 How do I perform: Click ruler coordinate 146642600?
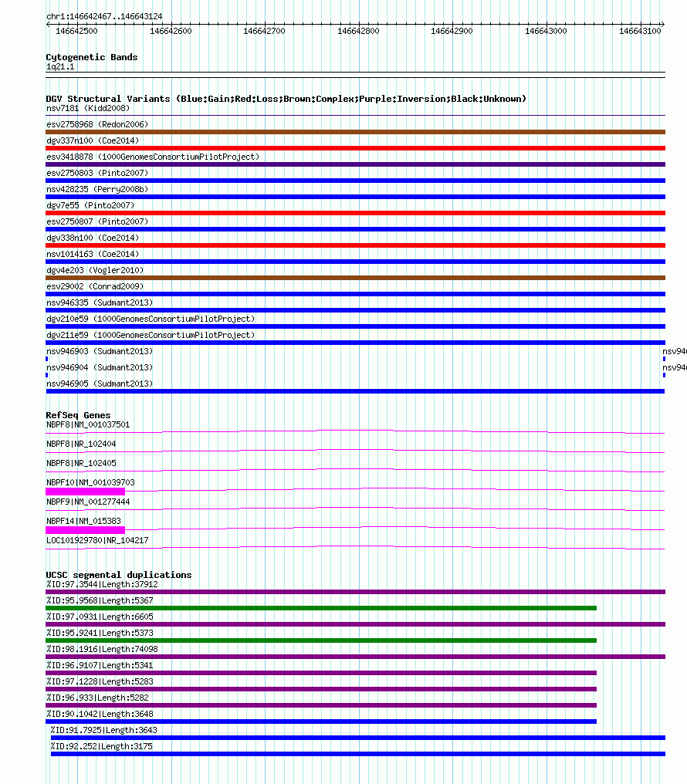(x=171, y=31)
